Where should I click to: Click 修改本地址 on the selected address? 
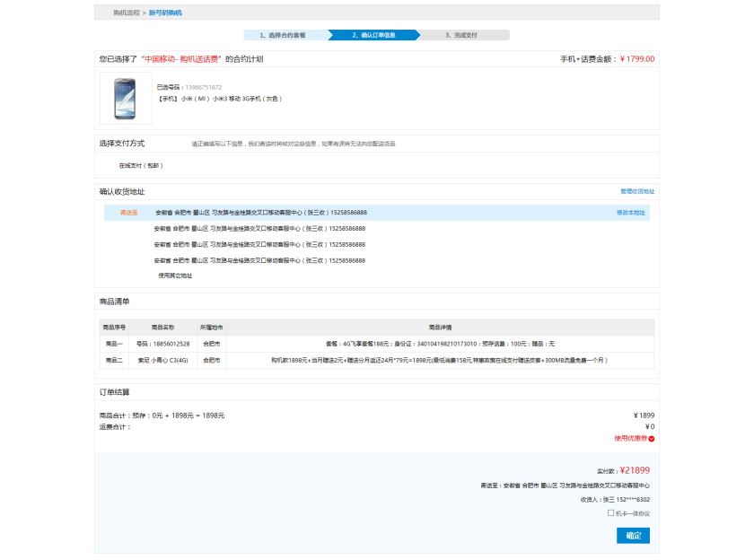[x=631, y=213]
